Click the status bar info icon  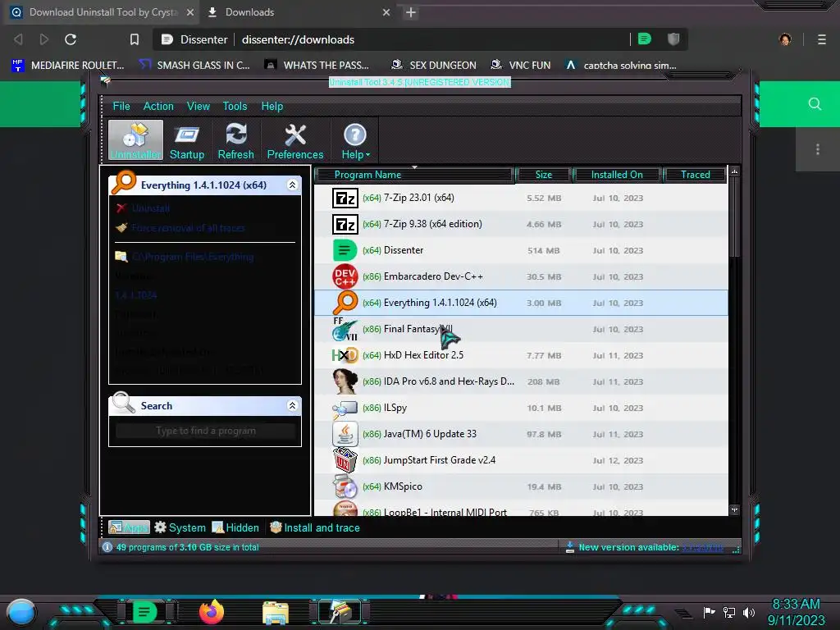point(107,547)
